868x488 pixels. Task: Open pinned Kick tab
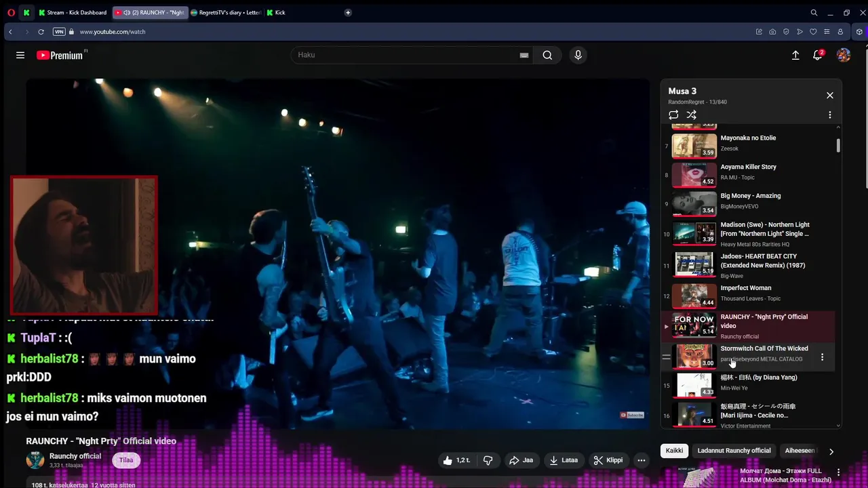pyautogui.click(x=26, y=12)
